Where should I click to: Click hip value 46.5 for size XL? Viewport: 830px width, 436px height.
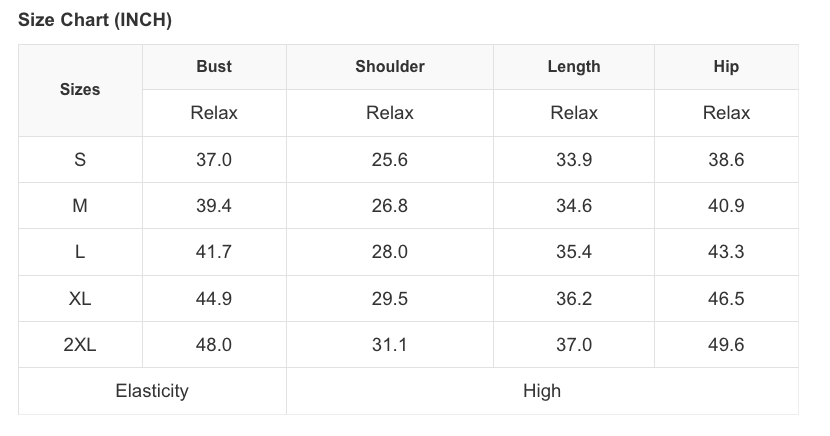click(726, 298)
